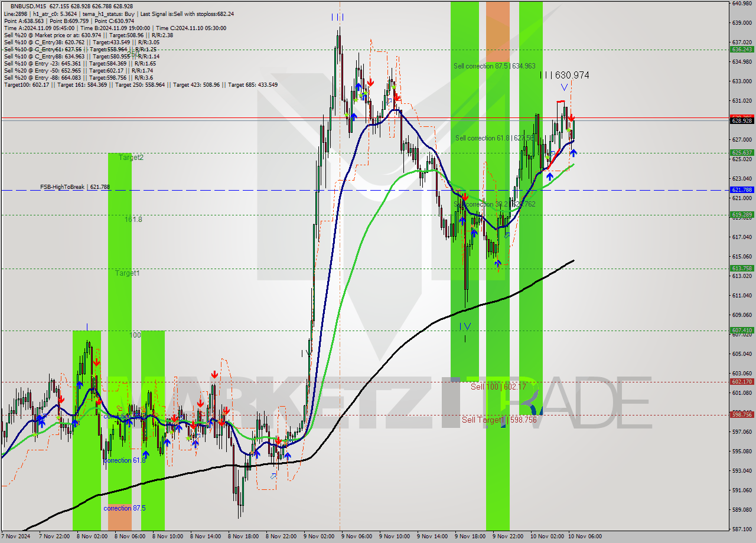Click the 639.000 price axis value
Image resolution: width=756 pixels, height=543 pixels.
click(742, 23)
